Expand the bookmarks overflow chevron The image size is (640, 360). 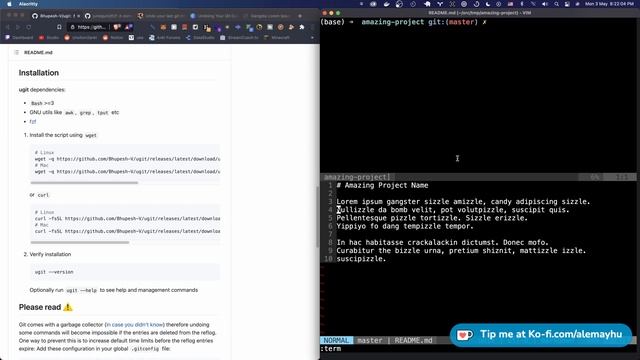point(312,38)
